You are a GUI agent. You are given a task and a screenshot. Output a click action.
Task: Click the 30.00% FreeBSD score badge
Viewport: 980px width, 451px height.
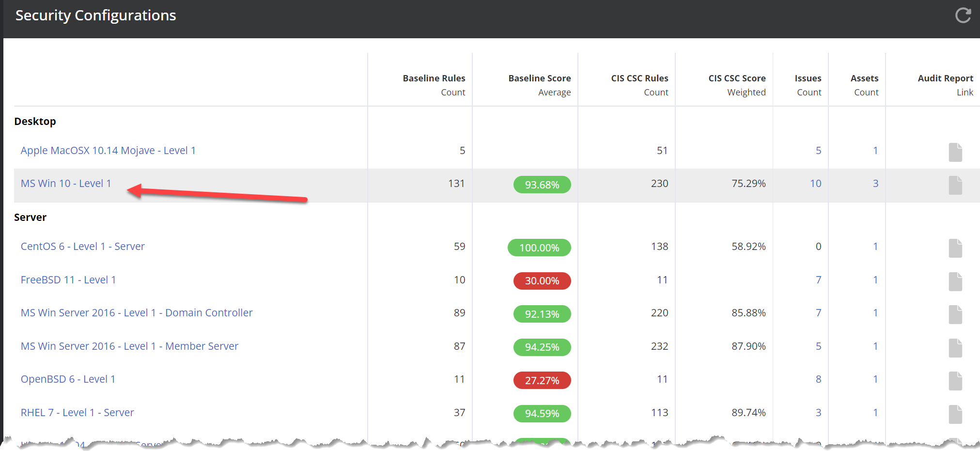(542, 281)
